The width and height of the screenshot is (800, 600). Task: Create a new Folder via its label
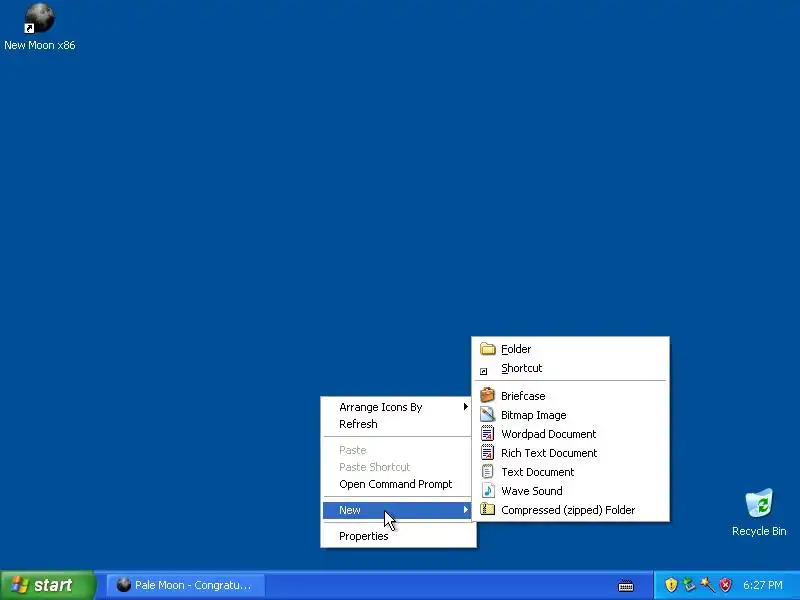coord(516,349)
